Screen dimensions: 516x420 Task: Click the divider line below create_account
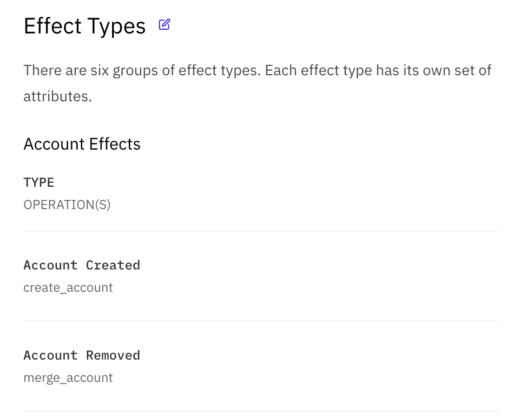pyautogui.click(x=261, y=321)
